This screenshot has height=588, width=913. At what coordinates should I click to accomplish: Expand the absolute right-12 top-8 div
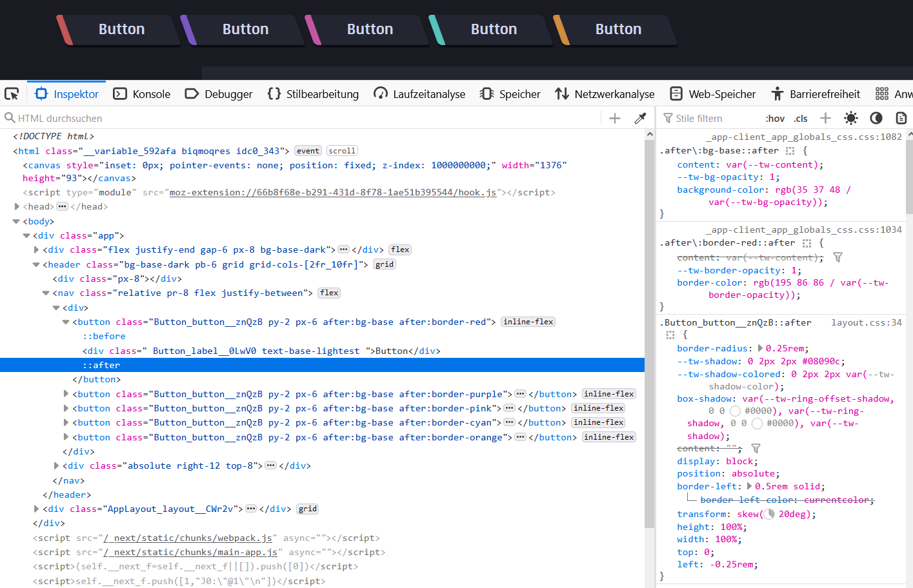pos(56,465)
